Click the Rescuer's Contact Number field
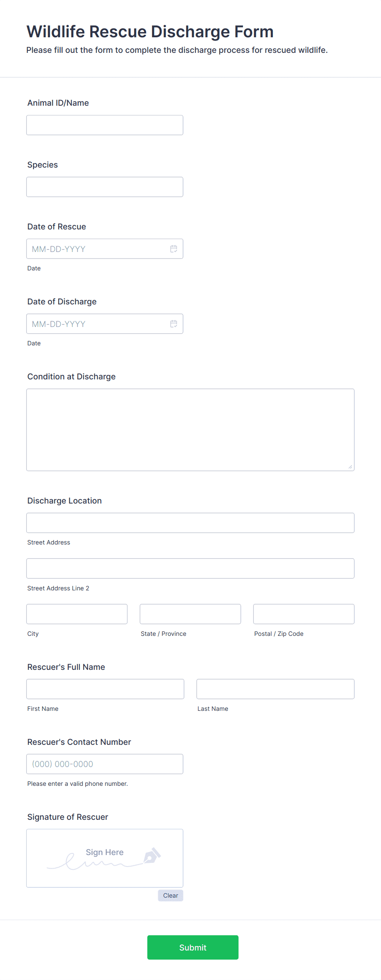Screen dimensions: 381x980 (105, 764)
